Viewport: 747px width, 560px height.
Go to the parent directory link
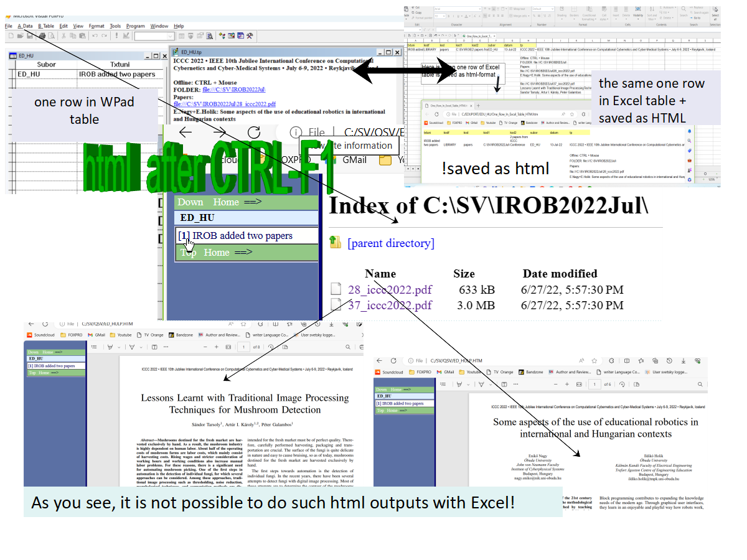(390, 243)
